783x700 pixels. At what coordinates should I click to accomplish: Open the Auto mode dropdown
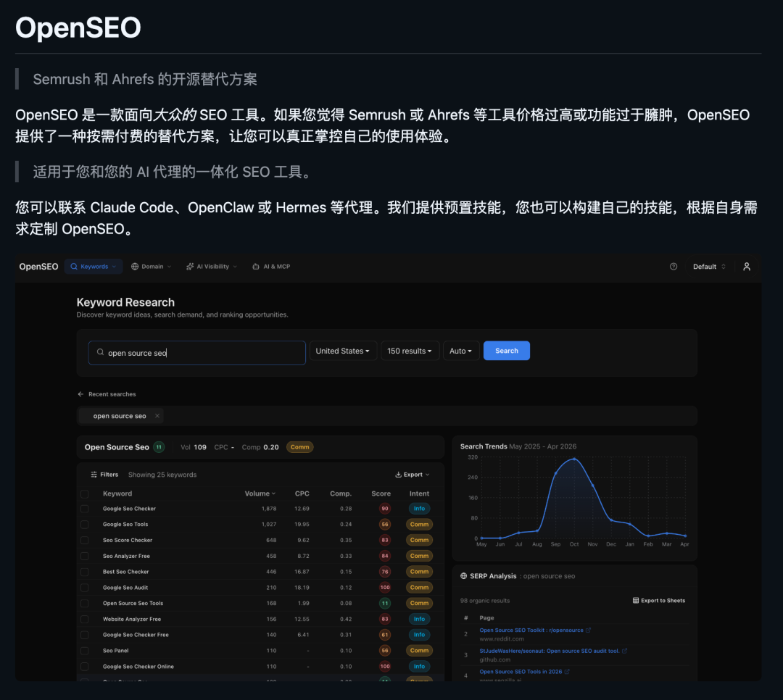click(460, 351)
